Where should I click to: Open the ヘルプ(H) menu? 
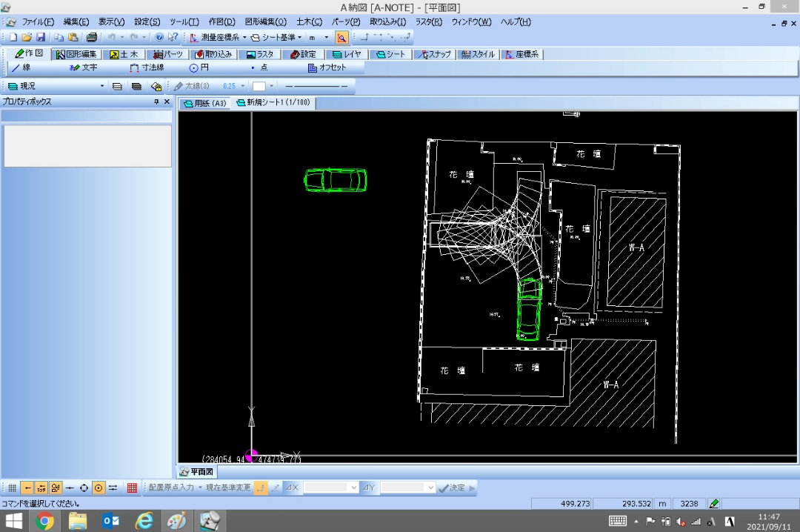pyautogui.click(x=516, y=22)
